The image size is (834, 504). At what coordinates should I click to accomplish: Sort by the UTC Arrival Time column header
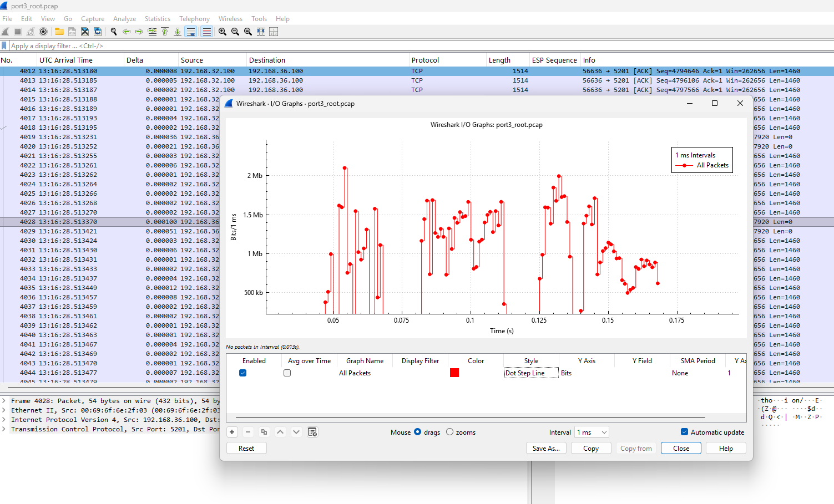(80, 60)
